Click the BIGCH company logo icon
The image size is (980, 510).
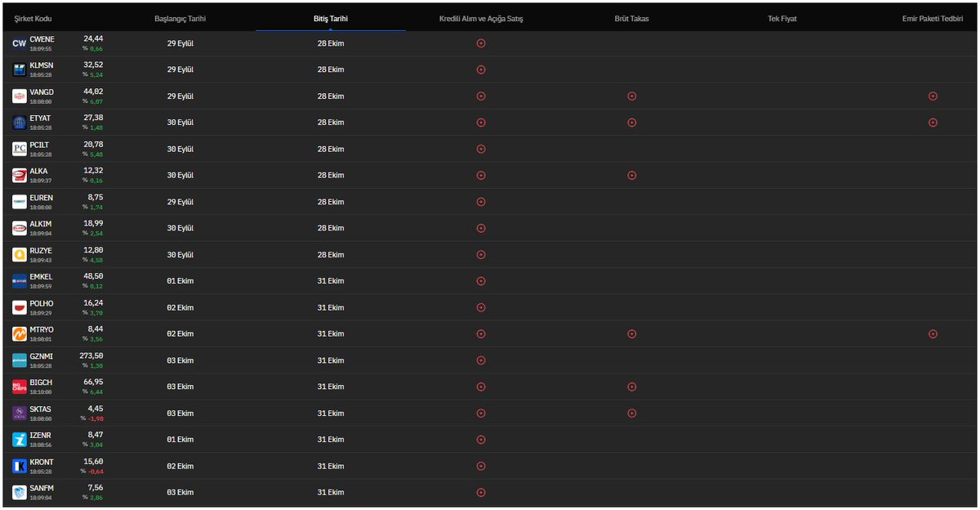20,387
